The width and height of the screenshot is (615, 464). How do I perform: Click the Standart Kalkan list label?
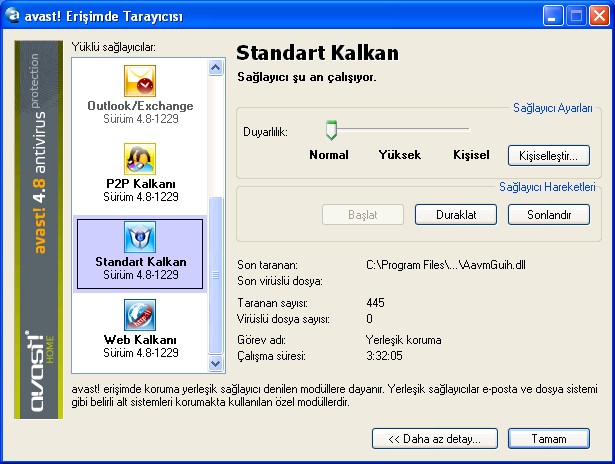141,262
